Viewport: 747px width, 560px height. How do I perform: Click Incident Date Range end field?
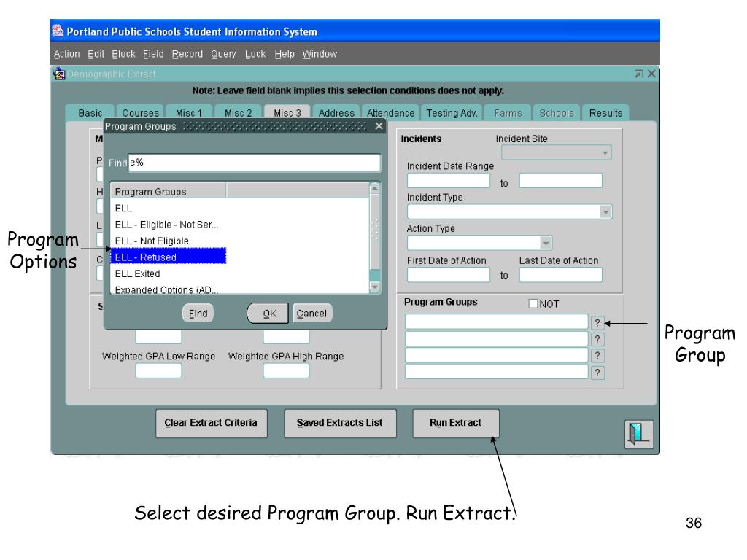[560, 181]
